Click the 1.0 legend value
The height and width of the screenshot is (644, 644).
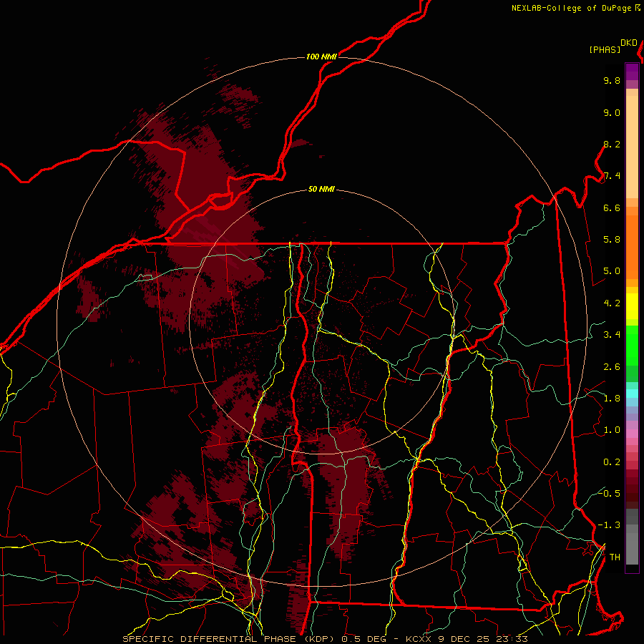click(612, 431)
